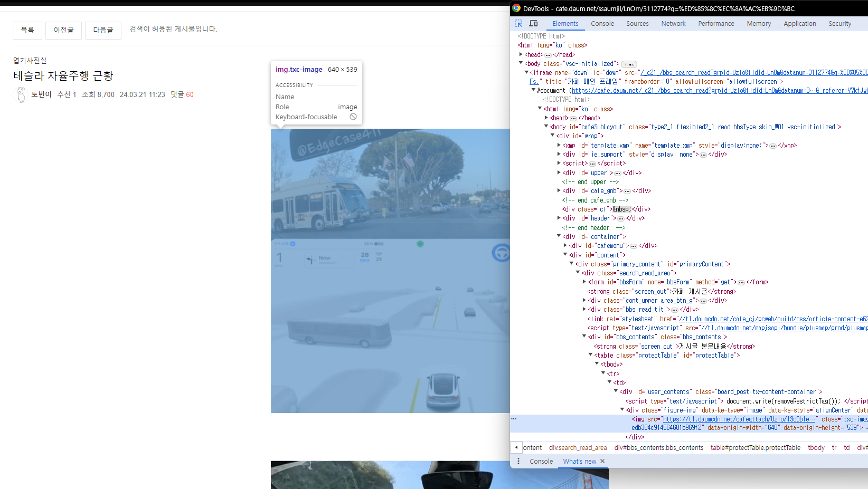Click the 목록 button
This screenshot has width=868, height=489.
click(x=27, y=30)
